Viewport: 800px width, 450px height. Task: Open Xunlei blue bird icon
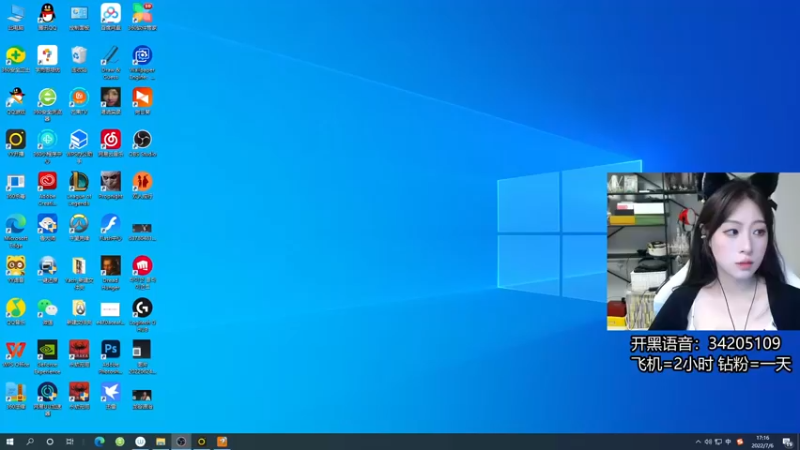pos(111,395)
